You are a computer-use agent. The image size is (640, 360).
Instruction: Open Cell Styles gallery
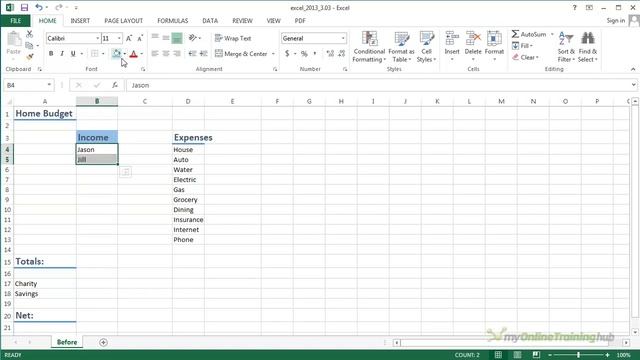pyautogui.click(x=427, y=47)
